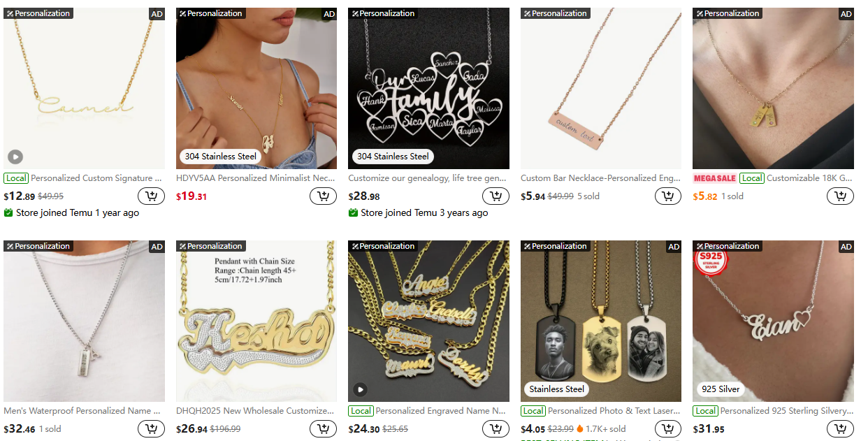Add the $19.31 minimalist necklace to cart

(324, 196)
